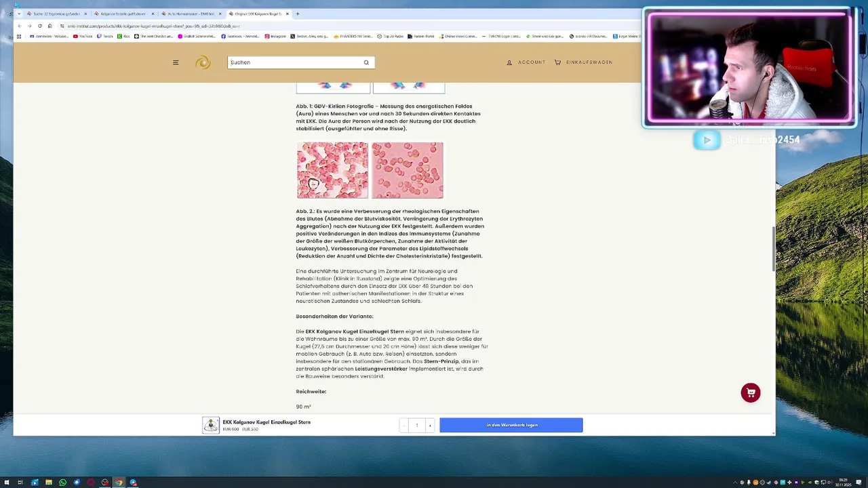This screenshot has width=868, height=488.
Task: Click 'In den Warenkorb legen' button
Action: point(511,425)
